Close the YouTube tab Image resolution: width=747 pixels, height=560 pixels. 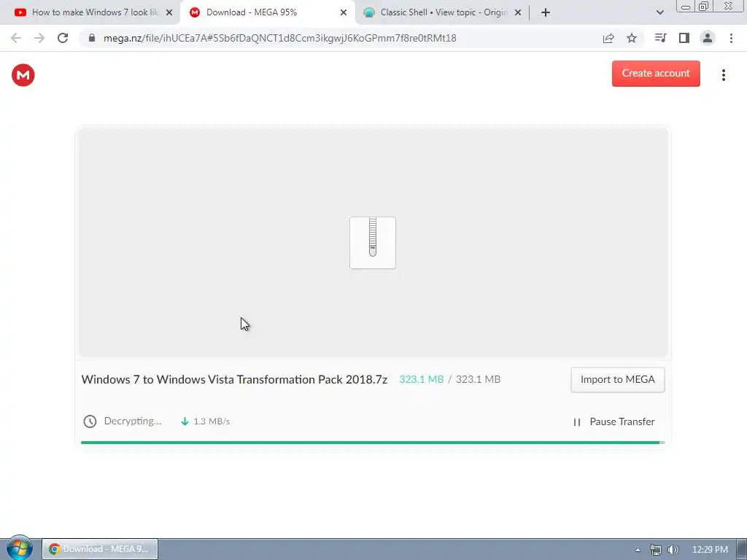(x=169, y=13)
